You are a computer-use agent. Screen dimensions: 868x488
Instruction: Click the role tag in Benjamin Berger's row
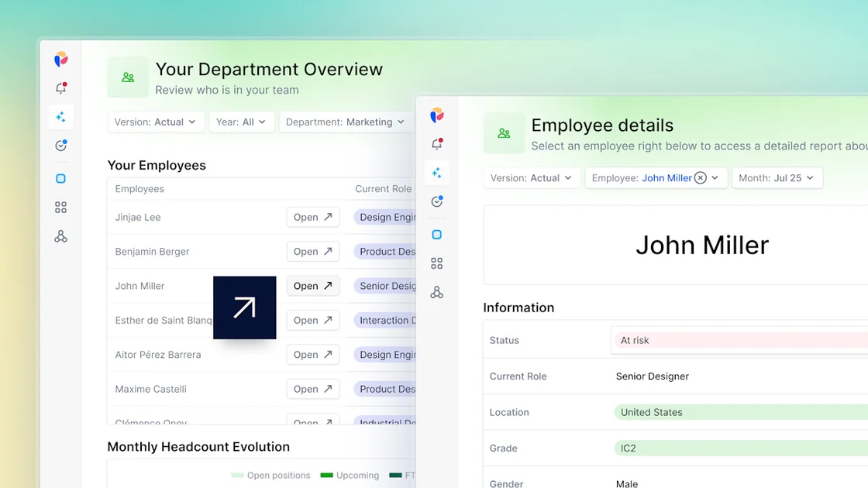[385, 251]
